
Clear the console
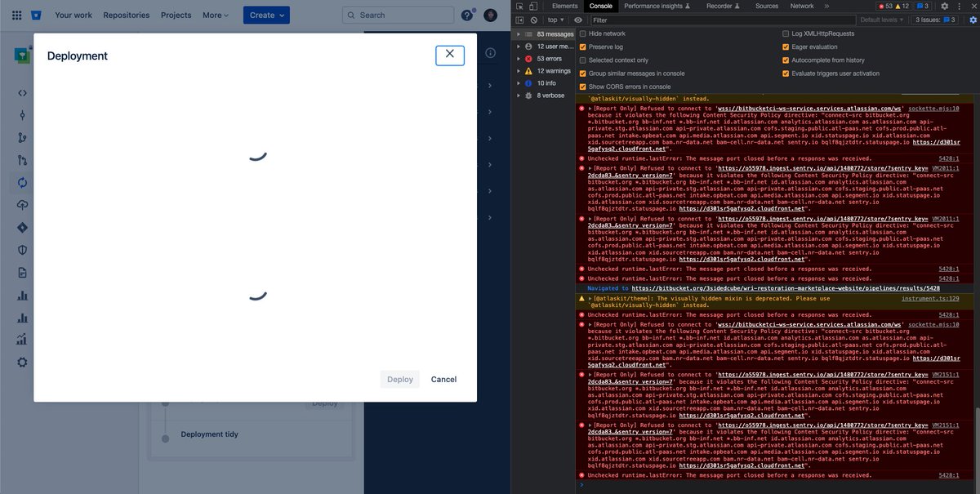pyautogui.click(x=533, y=20)
